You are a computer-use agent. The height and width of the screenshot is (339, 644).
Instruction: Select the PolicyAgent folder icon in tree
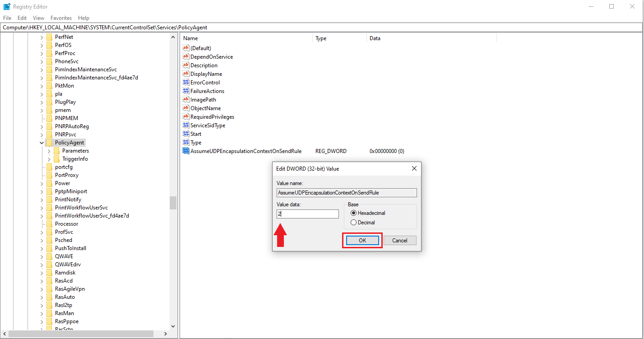(x=49, y=143)
